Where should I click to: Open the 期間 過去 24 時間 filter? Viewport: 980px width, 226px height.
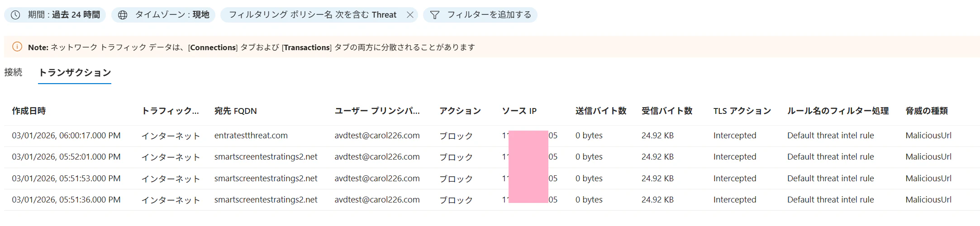[55, 15]
